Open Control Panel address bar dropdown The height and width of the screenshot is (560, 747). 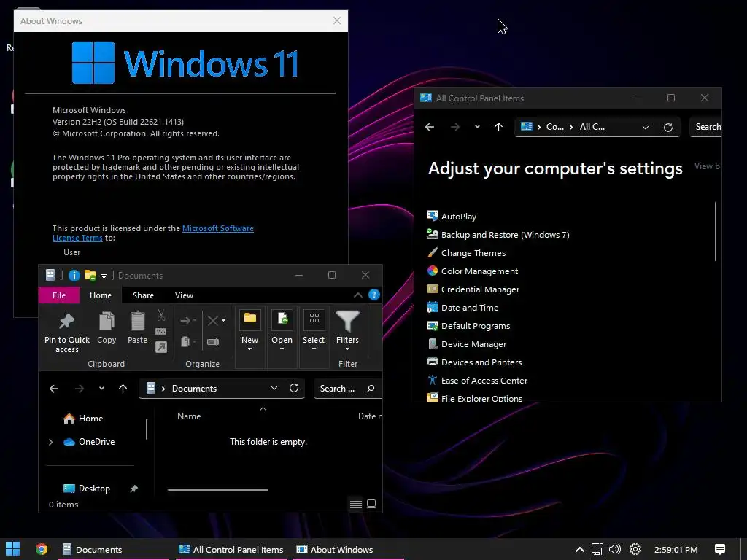(645, 127)
